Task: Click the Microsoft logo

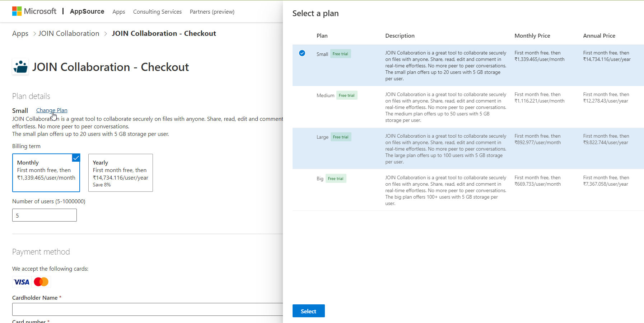Action: 34,11
